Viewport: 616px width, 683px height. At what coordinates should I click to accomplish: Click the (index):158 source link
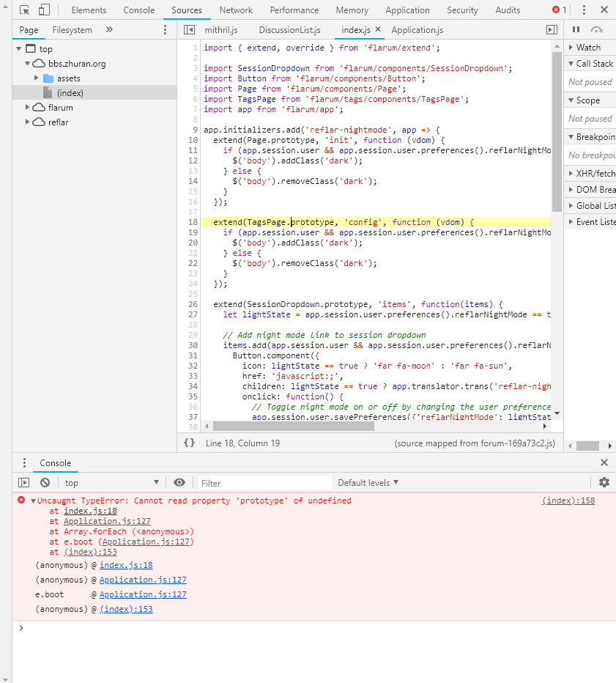pyautogui.click(x=568, y=501)
